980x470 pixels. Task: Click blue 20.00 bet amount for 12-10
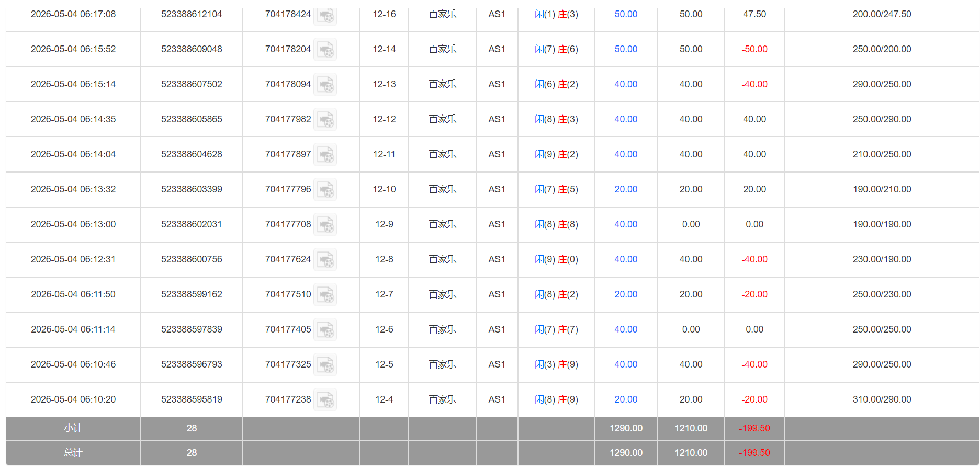tap(626, 189)
